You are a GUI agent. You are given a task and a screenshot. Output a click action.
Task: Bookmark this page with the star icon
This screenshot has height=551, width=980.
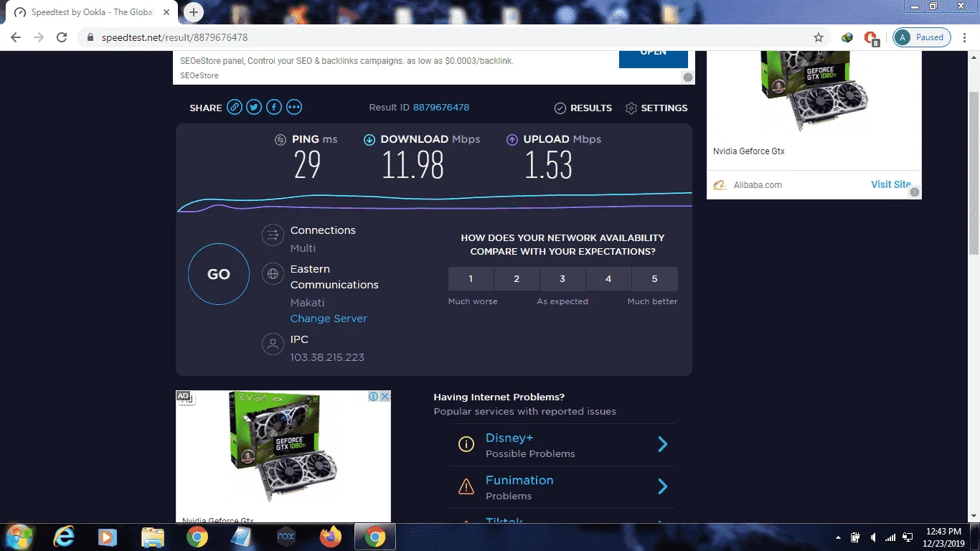(x=819, y=37)
